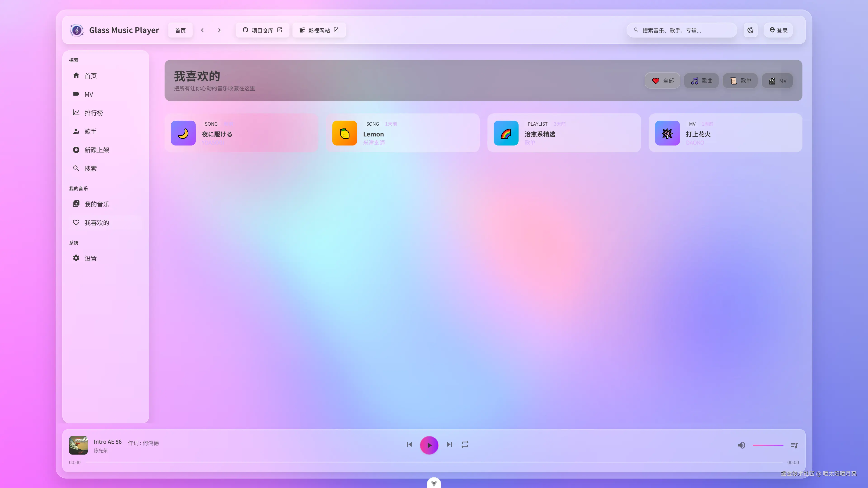
Task: Open 排行榜 in the sidebar
Action: tap(93, 113)
